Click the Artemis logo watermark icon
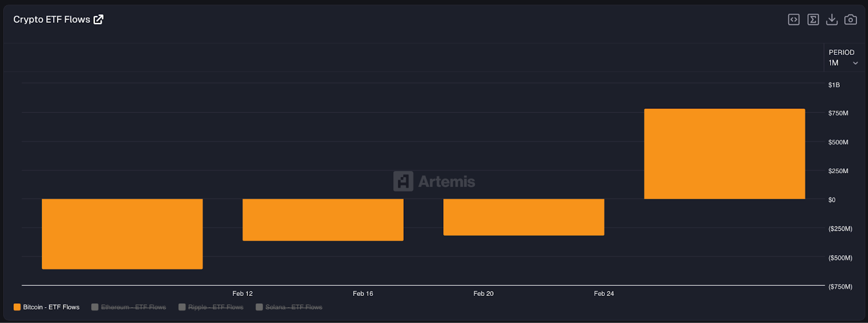Image resolution: width=868 pixels, height=323 pixels. [x=403, y=181]
